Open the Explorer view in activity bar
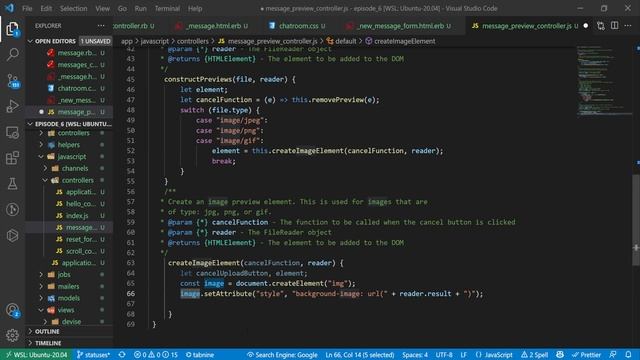 [12, 29]
